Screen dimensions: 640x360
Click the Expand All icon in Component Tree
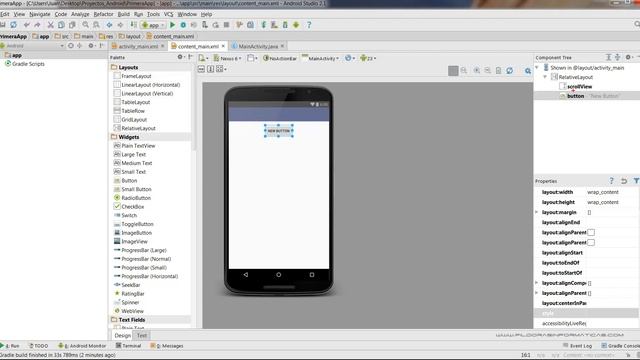point(608,57)
